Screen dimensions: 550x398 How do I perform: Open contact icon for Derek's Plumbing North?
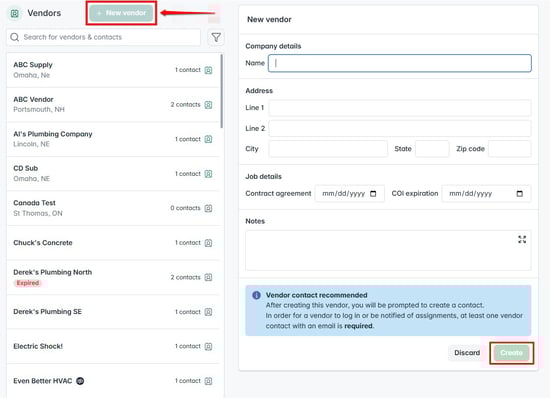pos(208,277)
